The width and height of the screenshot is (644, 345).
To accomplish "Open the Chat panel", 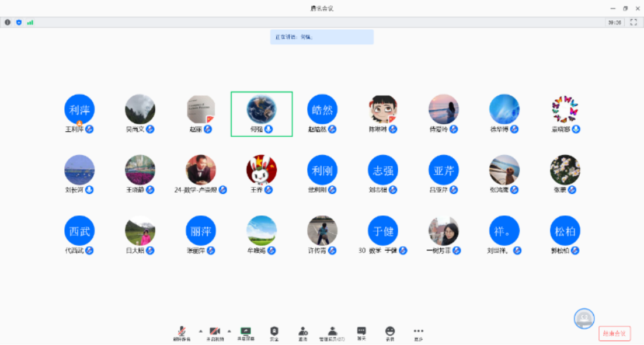I will click(x=361, y=332).
